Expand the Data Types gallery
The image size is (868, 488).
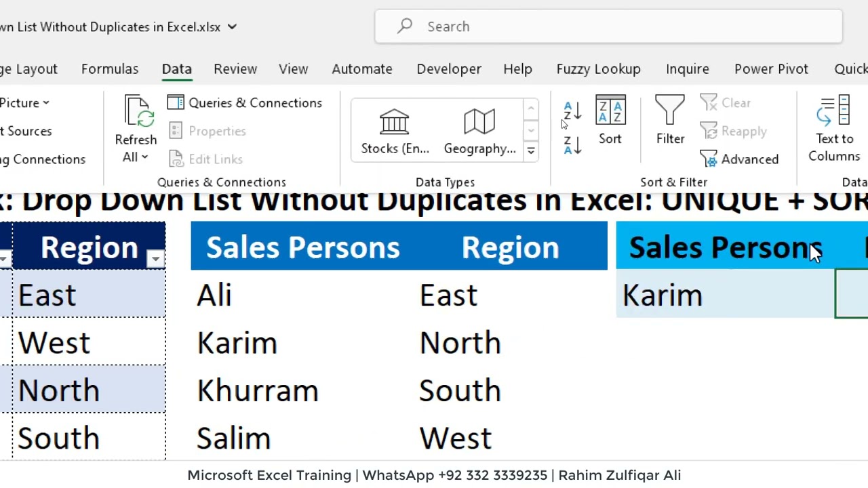[x=531, y=150]
